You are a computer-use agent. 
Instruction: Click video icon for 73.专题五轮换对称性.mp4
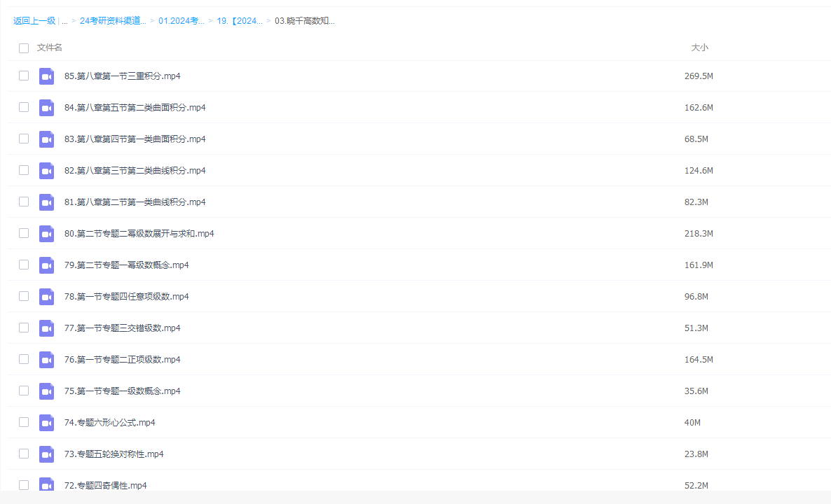pyautogui.click(x=46, y=454)
